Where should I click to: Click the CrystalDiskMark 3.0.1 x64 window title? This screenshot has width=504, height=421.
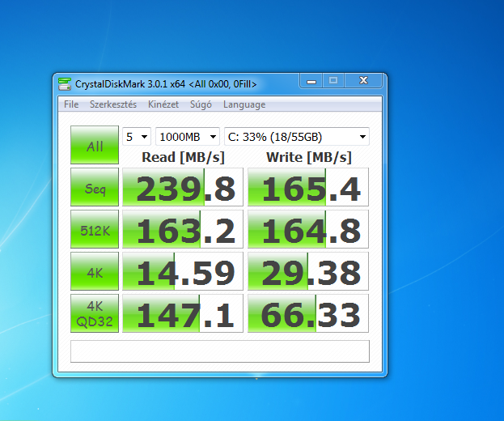point(166,84)
